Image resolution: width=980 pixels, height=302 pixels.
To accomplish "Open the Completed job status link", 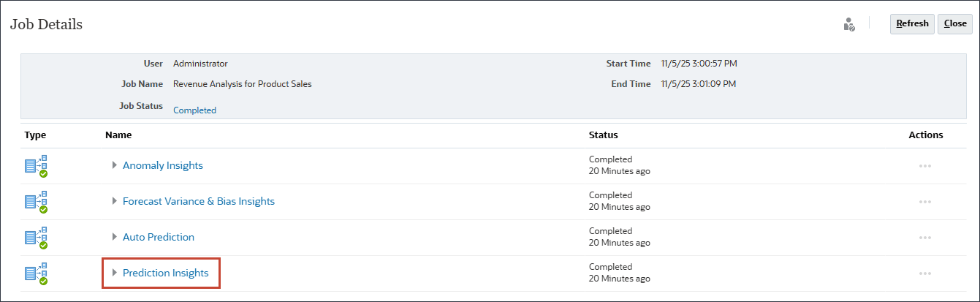I will click(x=194, y=110).
